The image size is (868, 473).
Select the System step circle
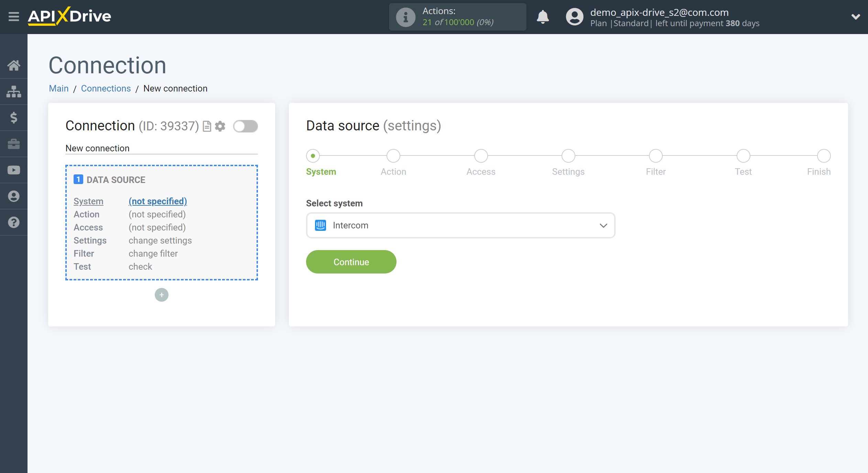[x=313, y=156]
